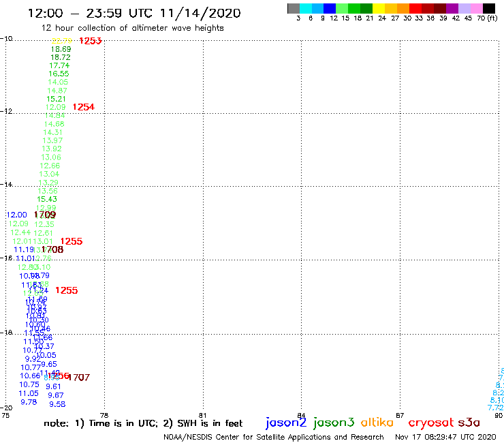Click the 14.68 wave height value

coord(54,124)
